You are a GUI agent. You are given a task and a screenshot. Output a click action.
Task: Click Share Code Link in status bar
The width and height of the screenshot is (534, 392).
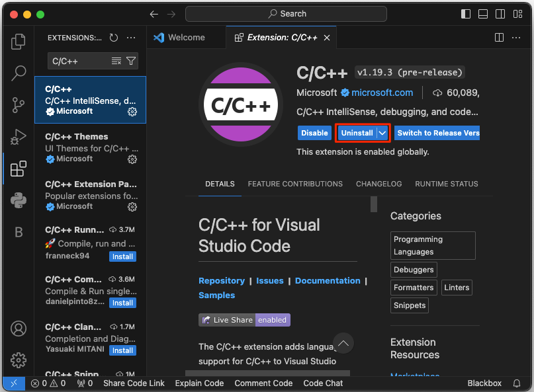134,383
